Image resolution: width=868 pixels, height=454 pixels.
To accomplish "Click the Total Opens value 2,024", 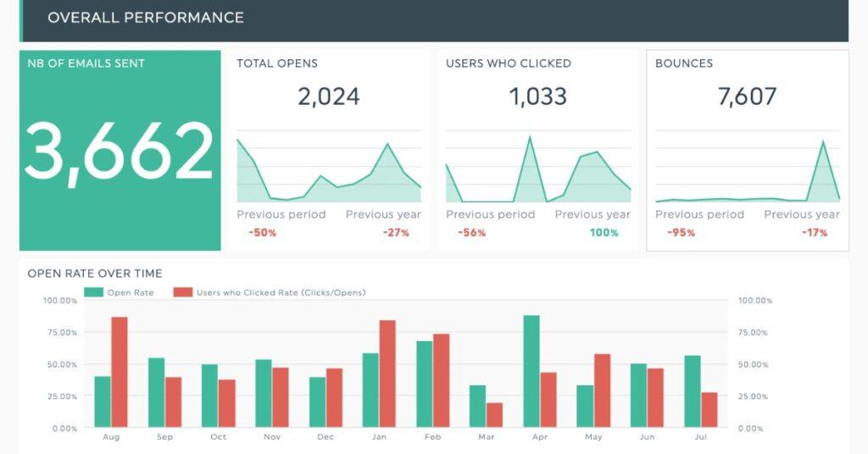I will [328, 97].
